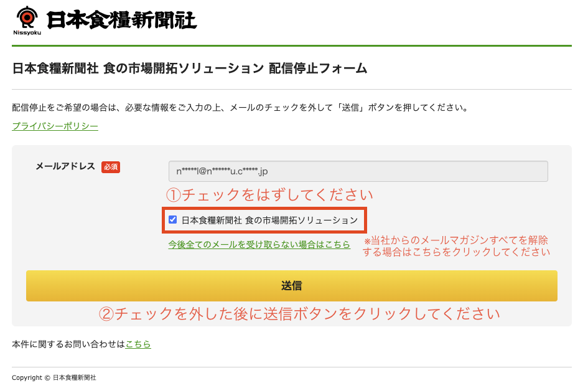Viewport: 588px width, 388px height.
Task: Open link 今後全てのメールを受け取らない場合はこちら
Action: tap(259, 245)
